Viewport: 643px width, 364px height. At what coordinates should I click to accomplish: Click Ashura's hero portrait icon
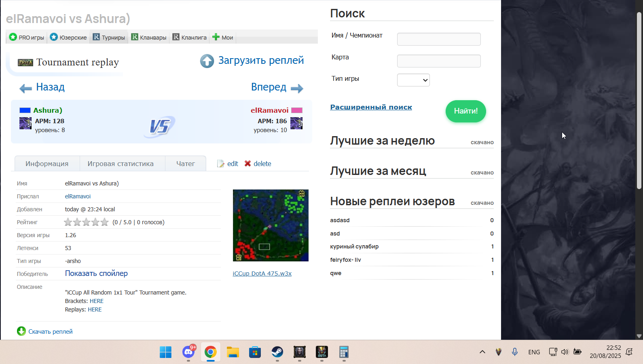pyautogui.click(x=25, y=123)
